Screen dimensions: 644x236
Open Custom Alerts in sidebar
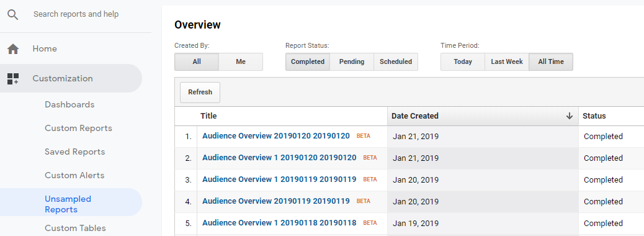(74, 175)
